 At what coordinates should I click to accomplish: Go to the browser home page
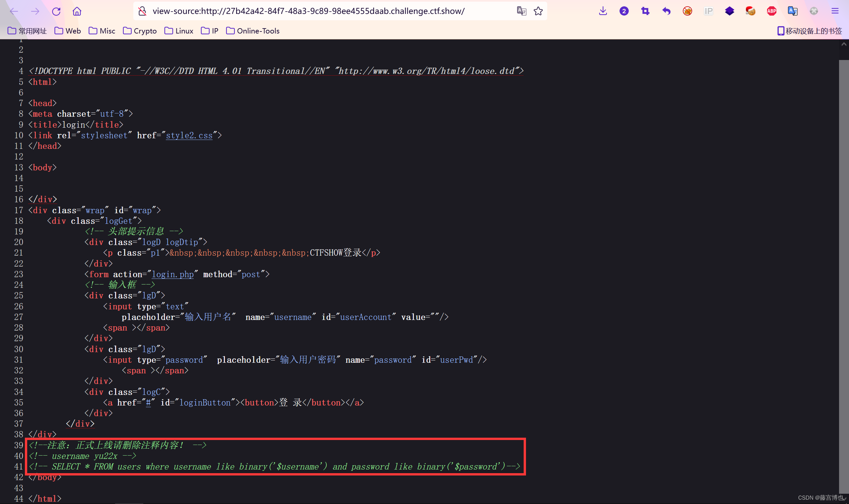77,11
